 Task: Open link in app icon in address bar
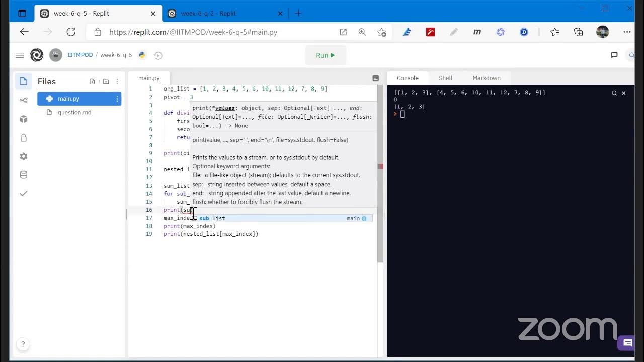(343, 32)
